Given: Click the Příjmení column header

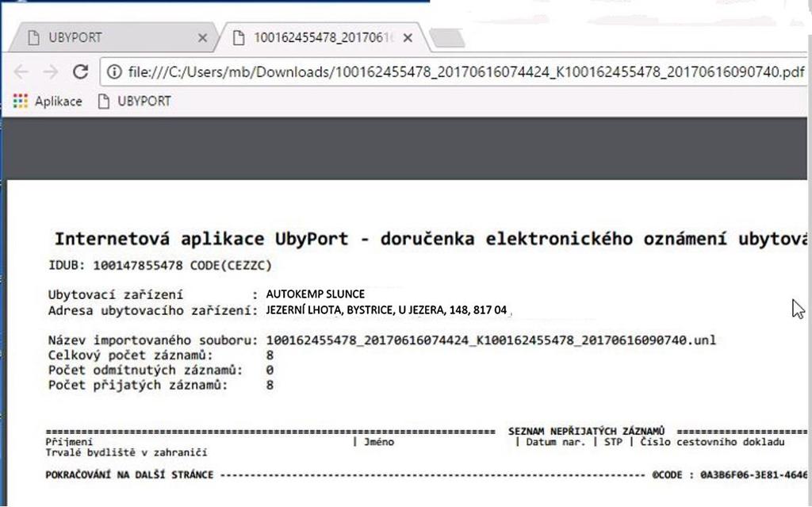Looking at the screenshot, I should pyautogui.click(x=70, y=442).
